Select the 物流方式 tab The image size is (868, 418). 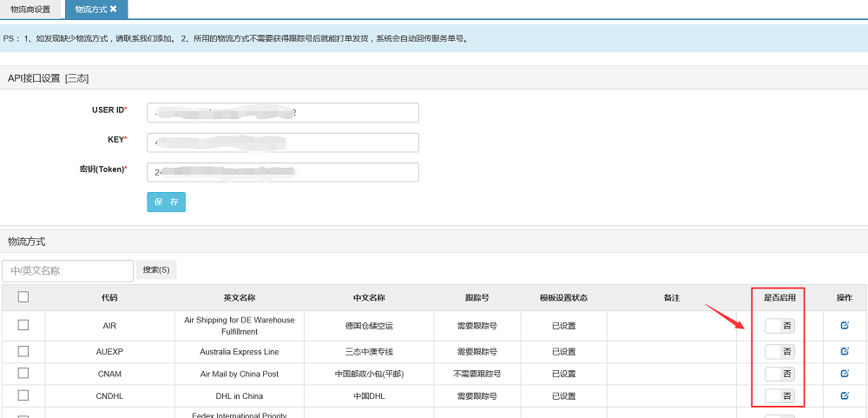click(x=90, y=10)
